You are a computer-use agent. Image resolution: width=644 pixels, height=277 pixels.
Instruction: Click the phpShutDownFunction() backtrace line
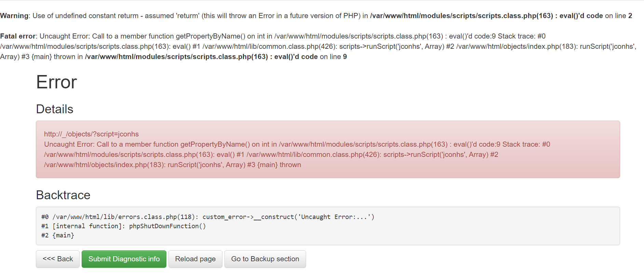(124, 226)
